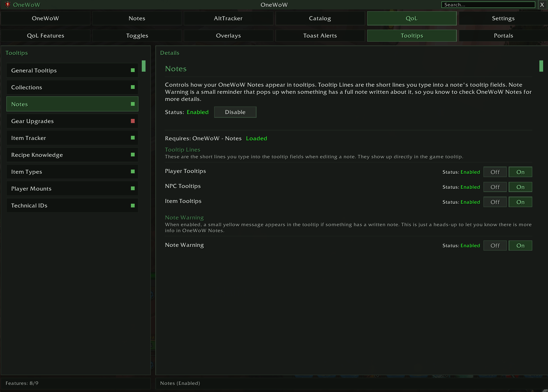Open the OneWoW main tab
Image resolution: width=548 pixels, height=392 pixels.
point(45,18)
